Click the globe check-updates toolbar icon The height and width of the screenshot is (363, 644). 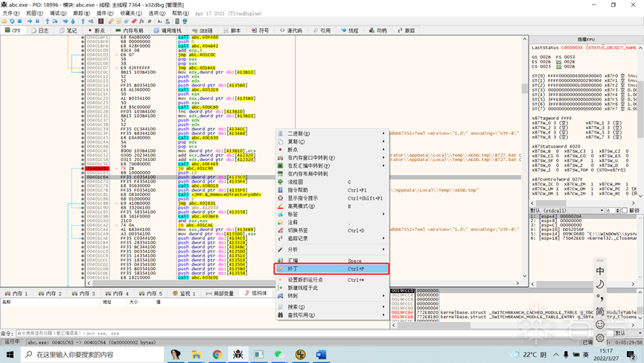point(185,21)
